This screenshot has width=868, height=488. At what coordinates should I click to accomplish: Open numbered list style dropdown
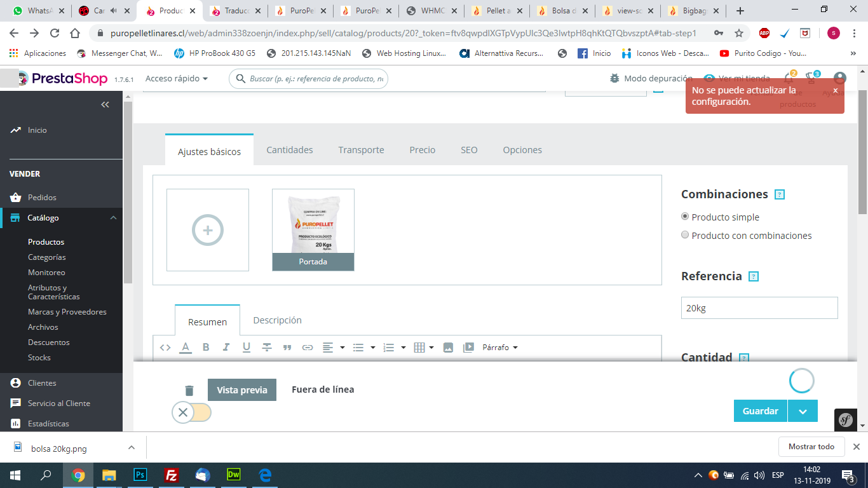coord(395,348)
